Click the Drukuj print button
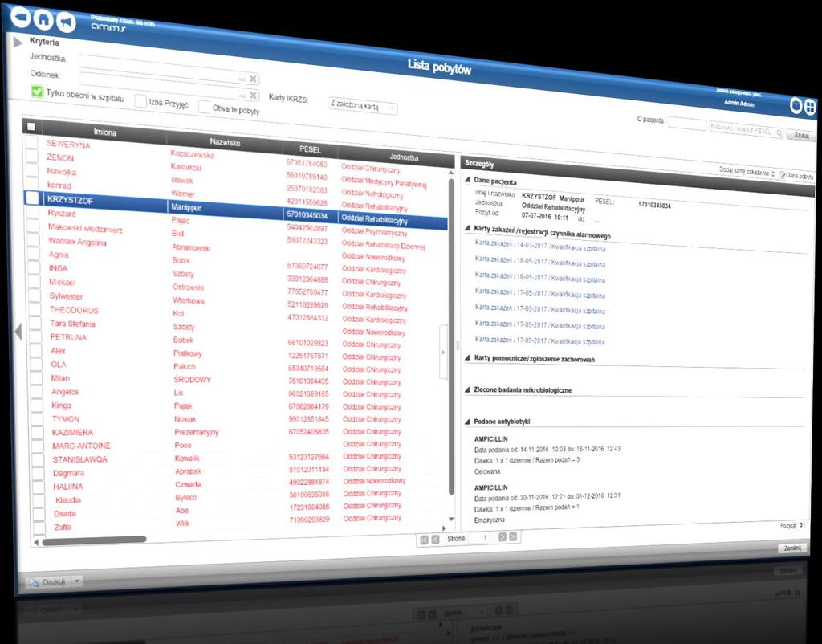822x644 pixels. (49, 581)
